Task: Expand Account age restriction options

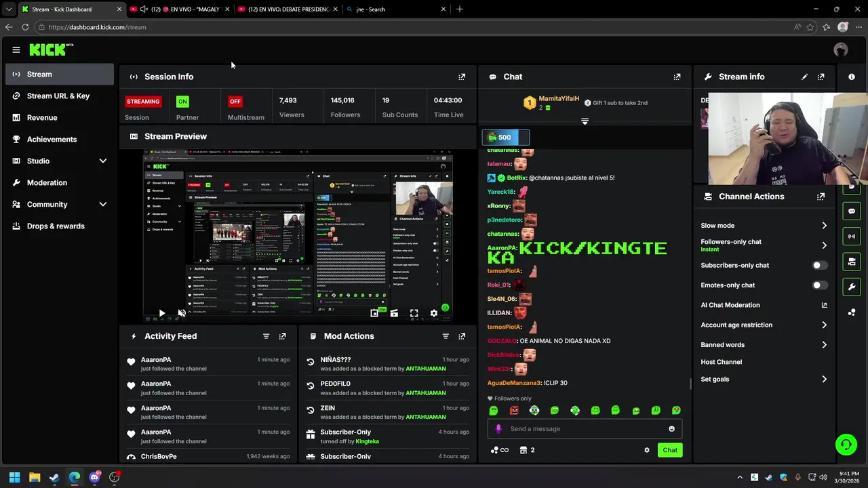Action: tap(824, 325)
